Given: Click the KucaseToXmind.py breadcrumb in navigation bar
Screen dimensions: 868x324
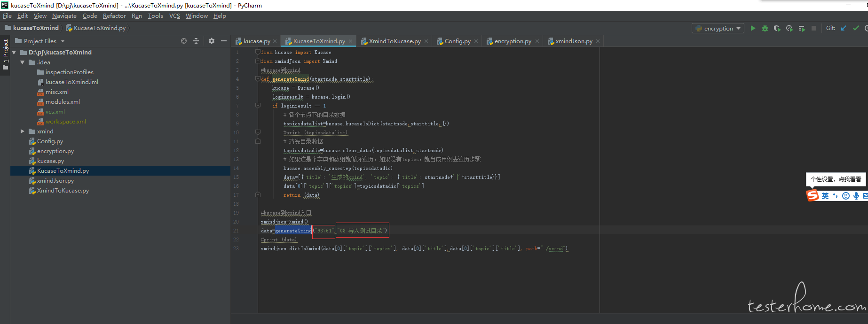Looking at the screenshot, I should pos(96,28).
